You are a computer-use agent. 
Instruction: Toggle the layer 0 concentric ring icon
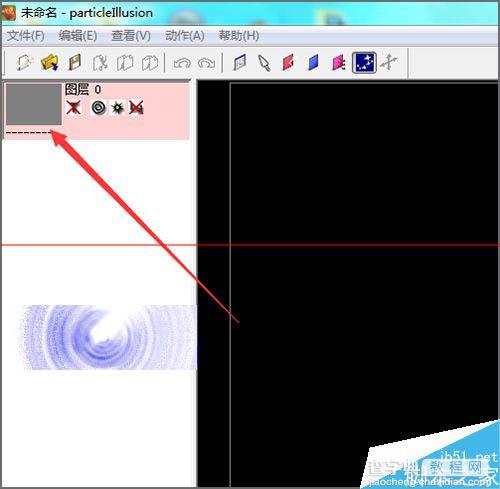pyautogui.click(x=99, y=107)
